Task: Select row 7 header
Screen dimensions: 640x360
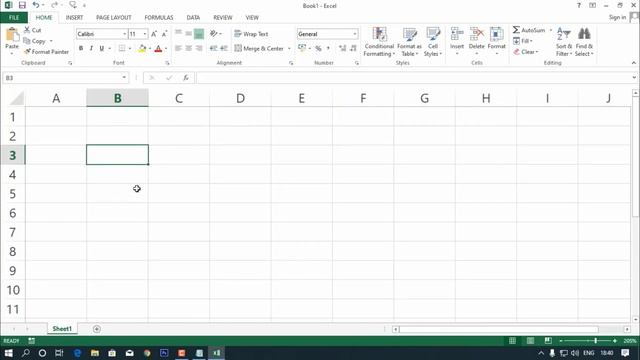Action: pyautogui.click(x=13, y=232)
